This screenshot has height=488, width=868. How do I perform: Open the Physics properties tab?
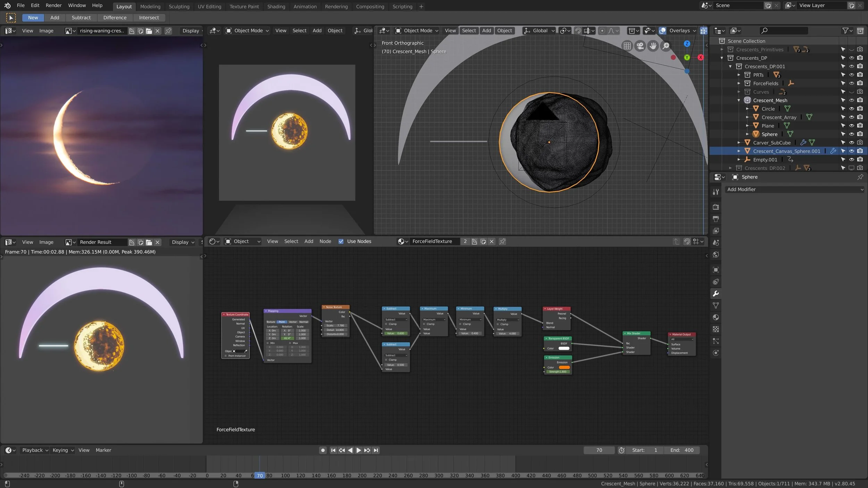716,353
